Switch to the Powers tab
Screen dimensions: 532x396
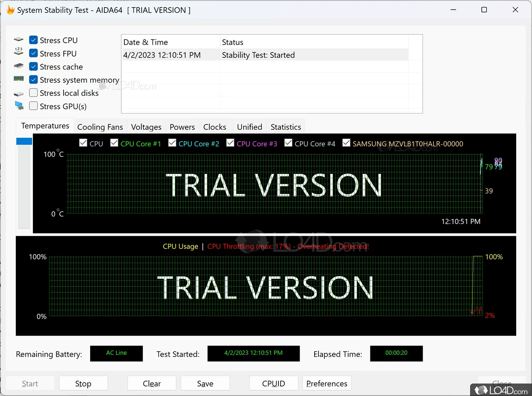(182, 127)
